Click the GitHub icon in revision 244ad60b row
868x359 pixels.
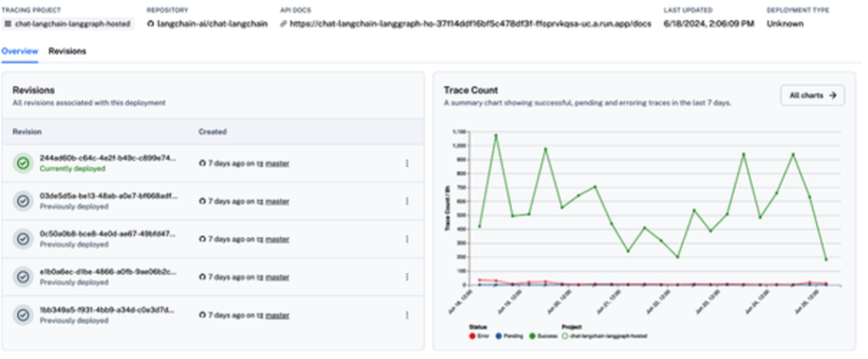pyautogui.click(x=203, y=163)
